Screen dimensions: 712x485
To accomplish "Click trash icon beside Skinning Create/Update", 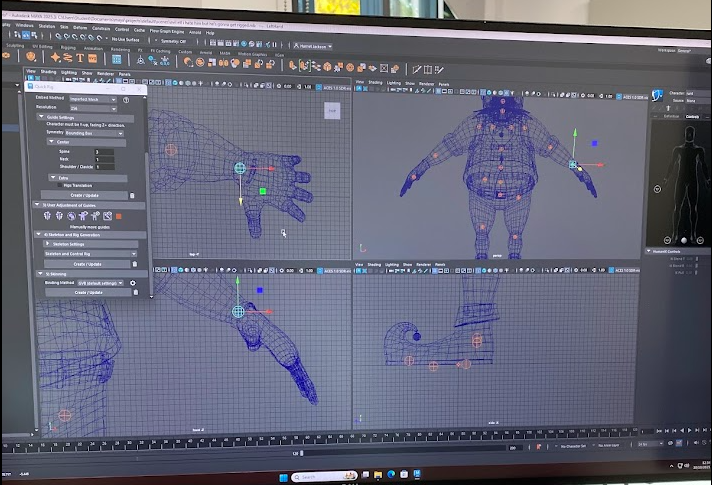I will point(135,292).
